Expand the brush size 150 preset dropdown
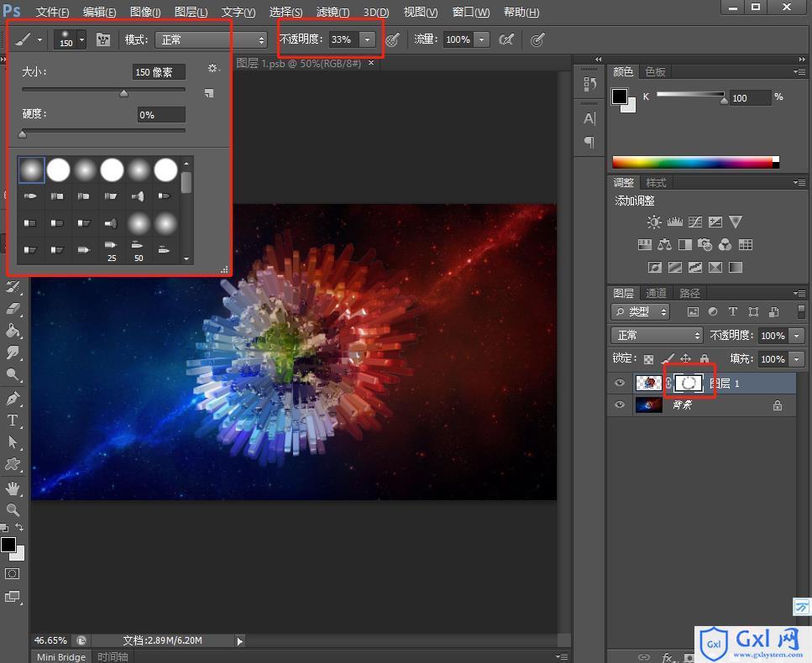 [x=81, y=39]
